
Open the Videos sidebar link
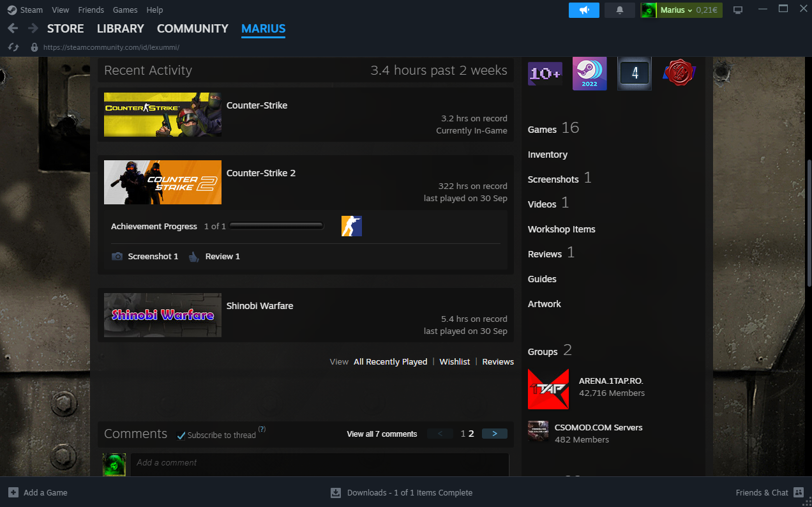[x=548, y=203]
